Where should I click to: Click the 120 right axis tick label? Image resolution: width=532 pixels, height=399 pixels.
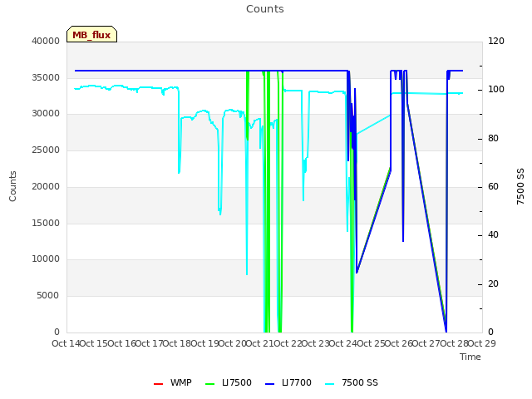click(x=496, y=41)
